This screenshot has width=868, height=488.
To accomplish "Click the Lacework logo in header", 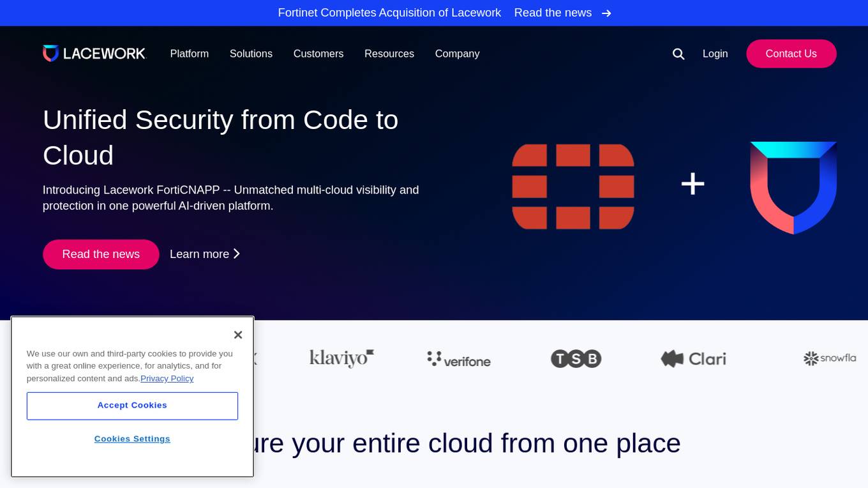I will tap(94, 54).
